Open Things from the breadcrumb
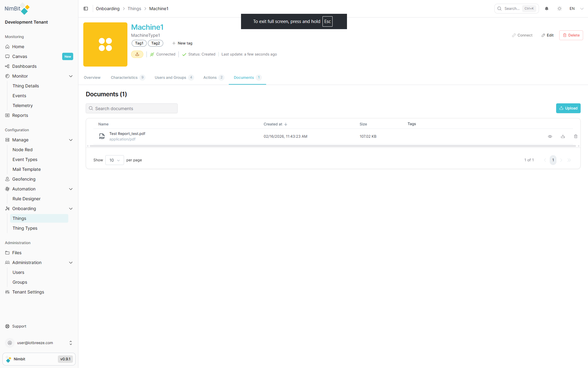The width and height of the screenshot is (588, 368). point(134,8)
